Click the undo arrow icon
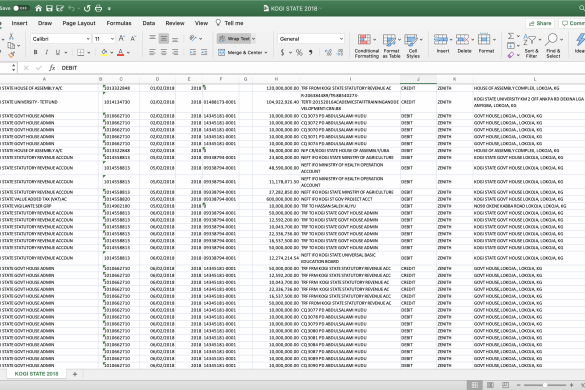585x390 pixels. click(71, 8)
